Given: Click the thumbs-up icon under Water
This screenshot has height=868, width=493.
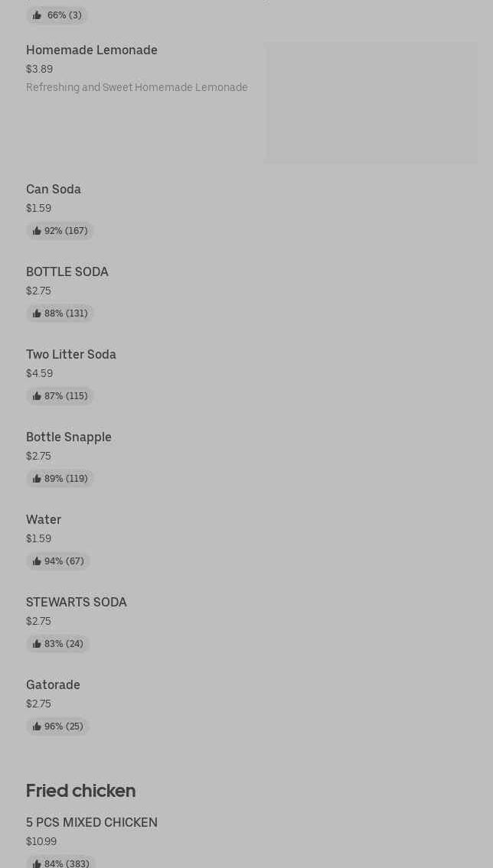Looking at the screenshot, I should pos(37,561).
